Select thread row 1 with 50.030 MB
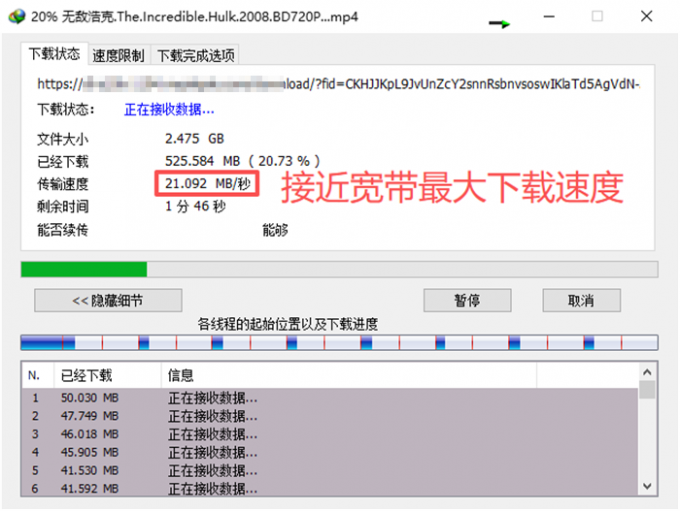Screen dimensions: 680x511 click(330, 398)
